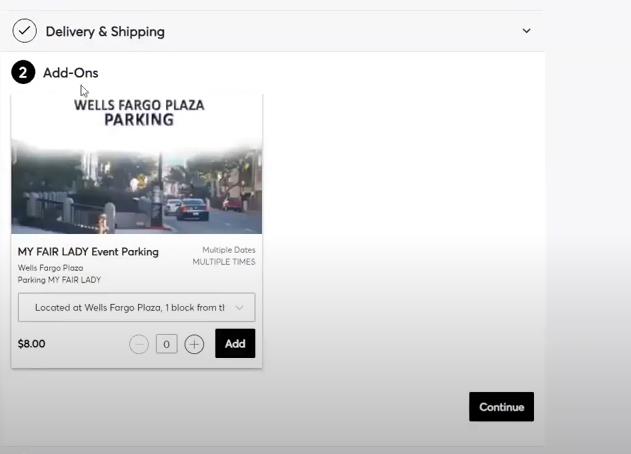The image size is (631, 454).
Task: Click the Delivery & Shipping checkmark icon
Action: coord(24,31)
